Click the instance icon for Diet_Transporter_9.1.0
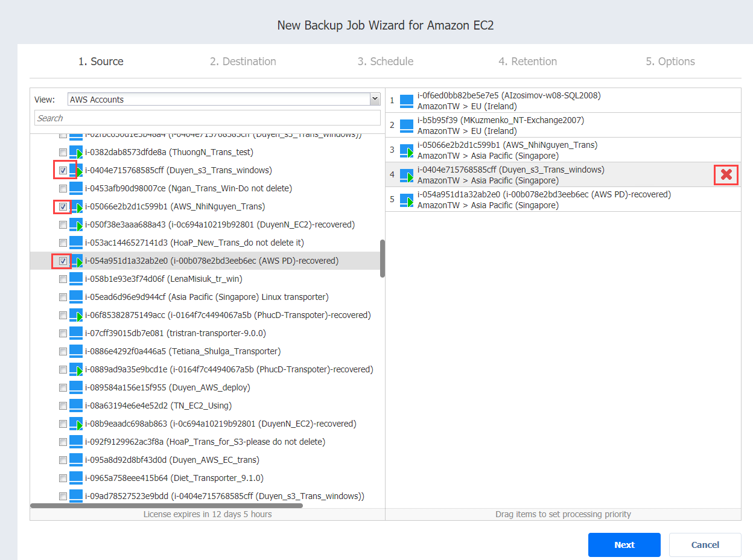Image resolution: width=753 pixels, height=560 pixels. tap(76, 478)
